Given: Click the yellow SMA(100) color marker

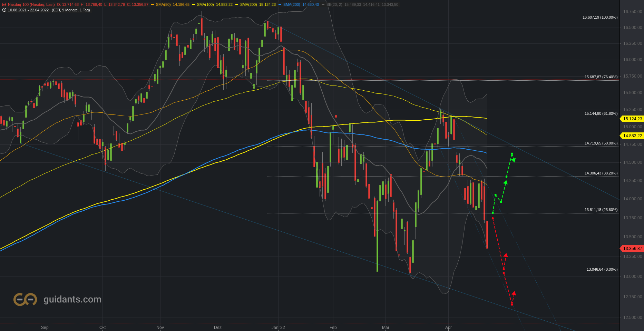Looking at the screenshot, I should [x=194, y=5].
